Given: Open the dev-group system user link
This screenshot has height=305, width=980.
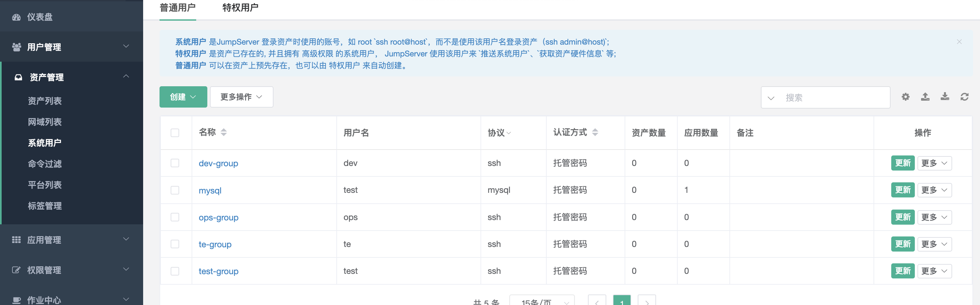Looking at the screenshot, I should click(218, 163).
